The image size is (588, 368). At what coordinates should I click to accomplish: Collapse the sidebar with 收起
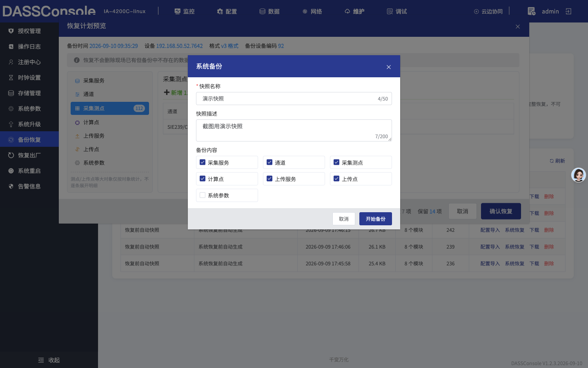[49, 360]
